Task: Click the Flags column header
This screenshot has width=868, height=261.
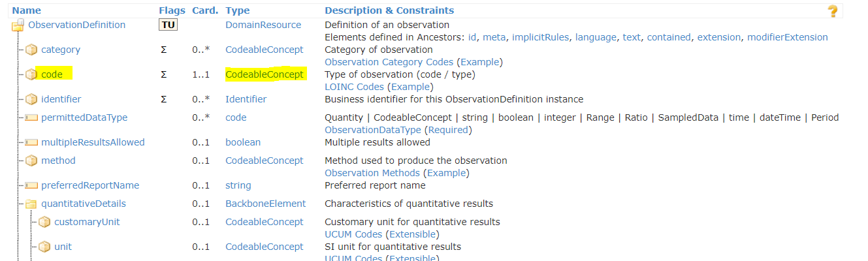Action: (172, 10)
